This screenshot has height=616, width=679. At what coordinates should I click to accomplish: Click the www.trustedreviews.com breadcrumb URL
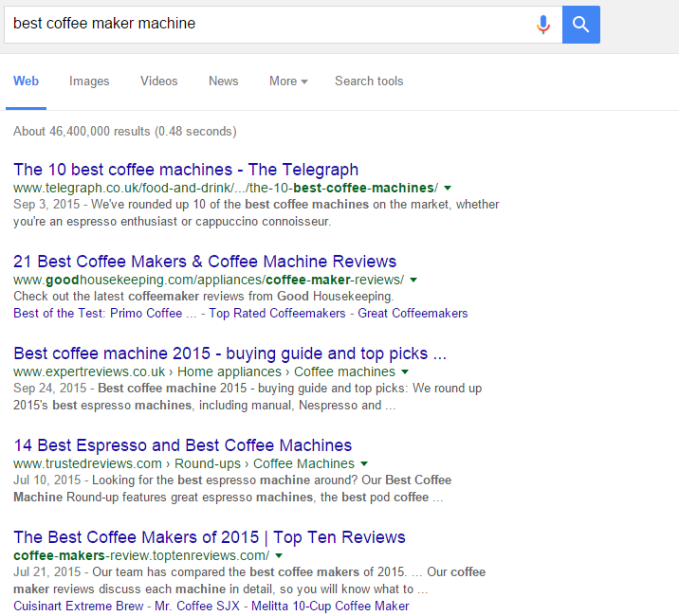click(184, 463)
